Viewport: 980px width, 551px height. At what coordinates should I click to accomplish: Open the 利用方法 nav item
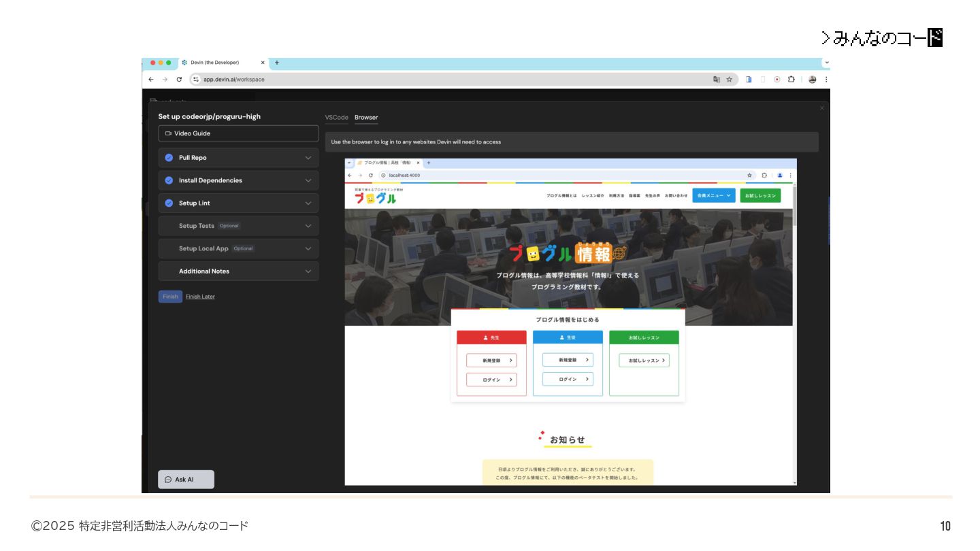coord(617,196)
